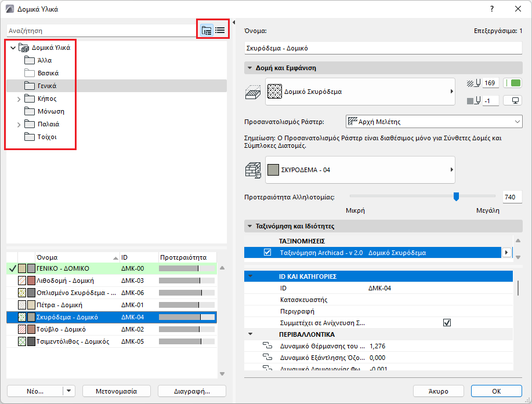532x404 pixels.
Task: Collapse ID ΚΑΙ ΚΑΤΗΓΟΡΙΕΣ group
Action: [251, 276]
